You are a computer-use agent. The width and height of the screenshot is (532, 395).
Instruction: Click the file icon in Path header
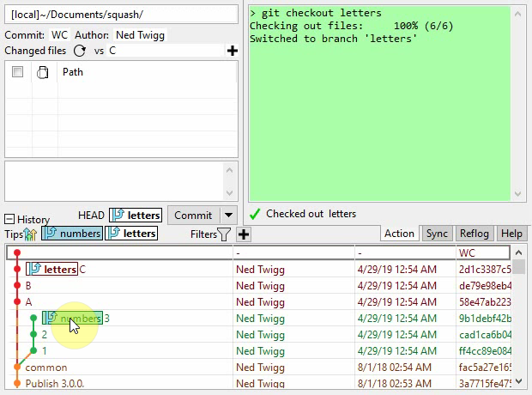coord(42,73)
